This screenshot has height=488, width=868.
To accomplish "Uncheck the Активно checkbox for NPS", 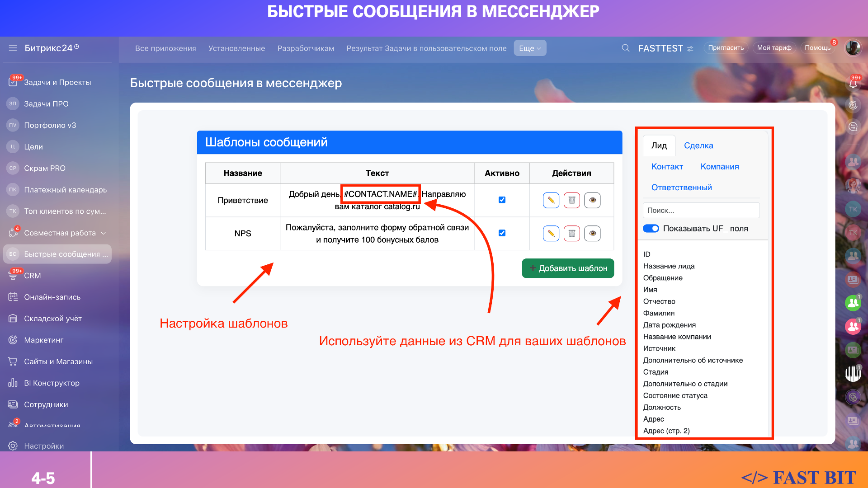I will pos(502,233).
